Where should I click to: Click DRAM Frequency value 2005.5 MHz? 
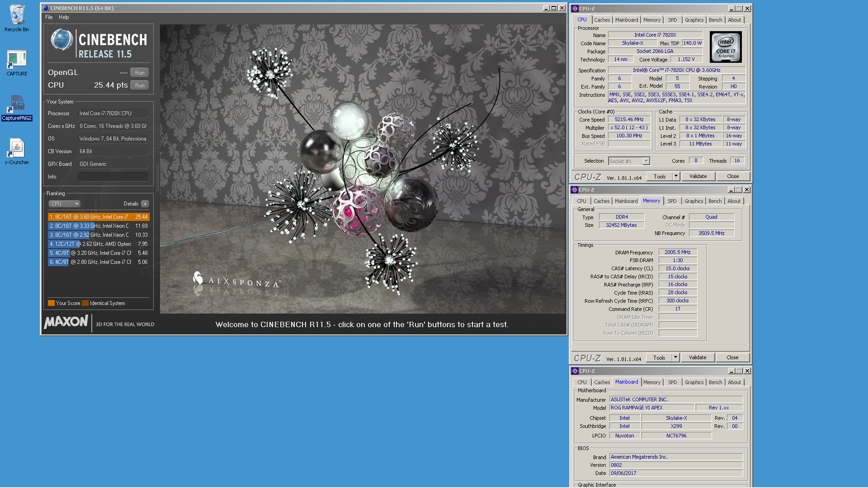pyautogui.click(x=678, y=253)
